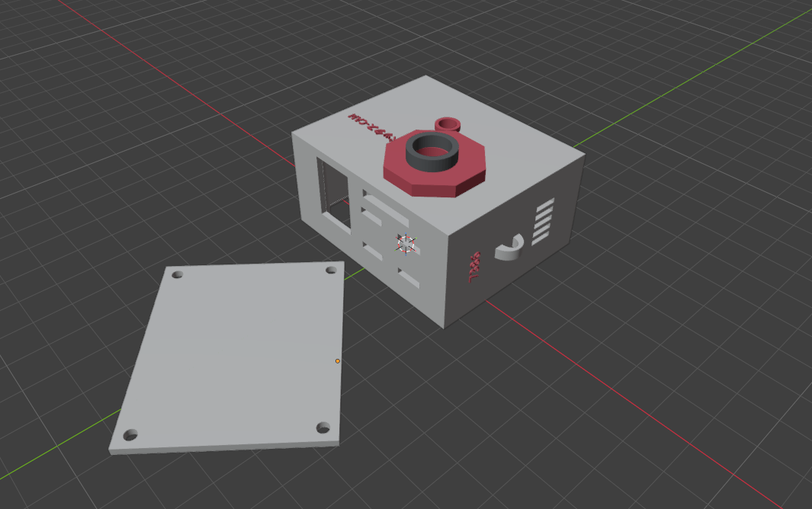Select the small red ring behind the octagon
This screenshot has width=812, height=509.
448,124
